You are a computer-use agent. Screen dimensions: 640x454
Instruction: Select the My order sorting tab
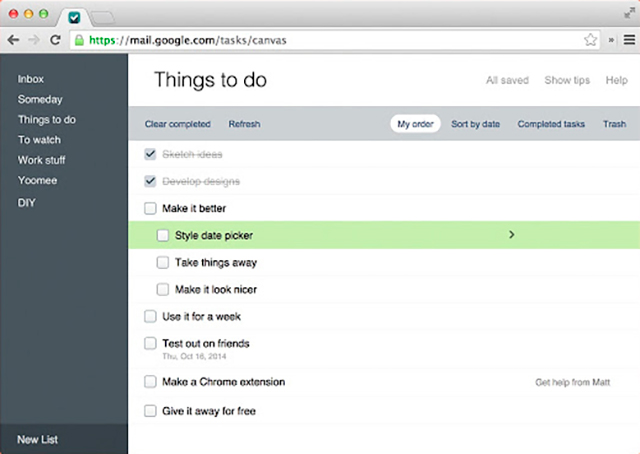(415, 124)
